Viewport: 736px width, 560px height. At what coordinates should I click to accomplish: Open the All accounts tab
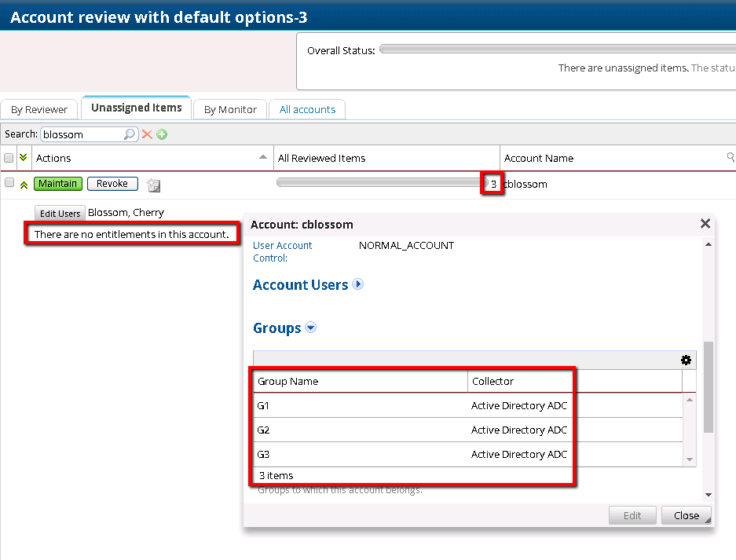[x=307, y=109]
